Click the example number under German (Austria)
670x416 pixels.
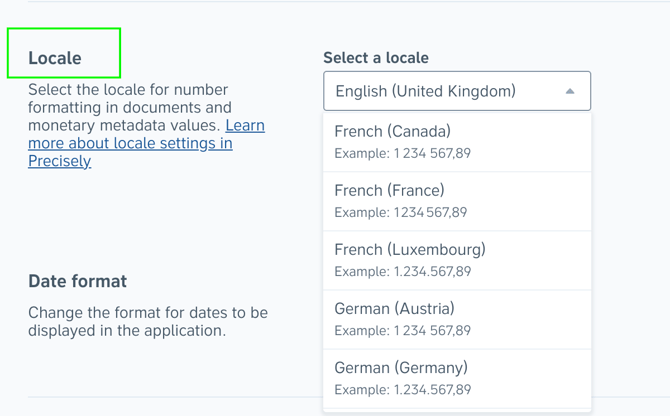432,330
